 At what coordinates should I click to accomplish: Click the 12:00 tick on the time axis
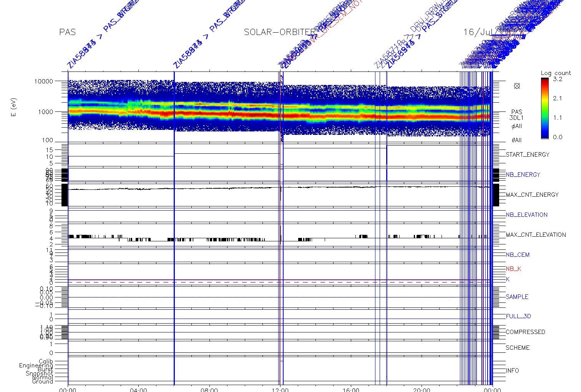point(280,389)
